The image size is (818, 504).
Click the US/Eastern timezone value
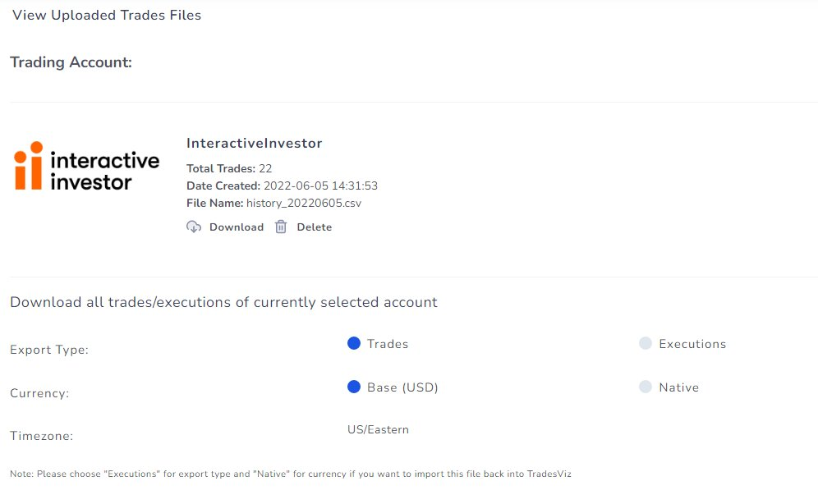point(379,429)
